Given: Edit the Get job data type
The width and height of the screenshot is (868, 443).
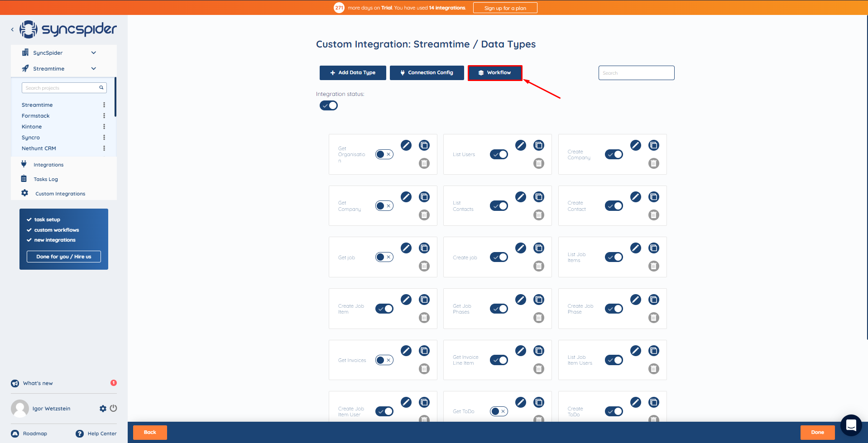Looking at the screenshot, I should (406, 248).
